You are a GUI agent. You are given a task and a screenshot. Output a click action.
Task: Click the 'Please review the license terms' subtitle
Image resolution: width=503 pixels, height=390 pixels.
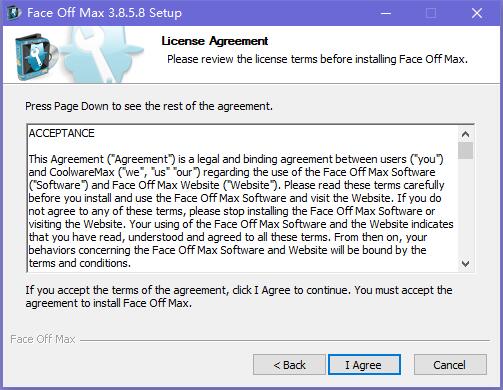click(x=317, y=59)
